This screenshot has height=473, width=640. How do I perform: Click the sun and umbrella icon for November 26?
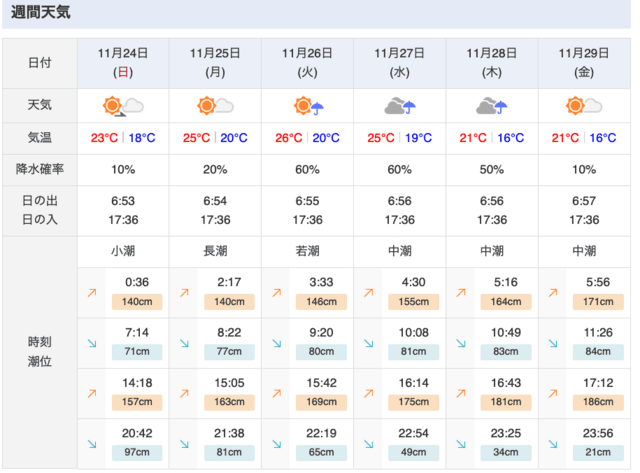[x=308, y=106]
